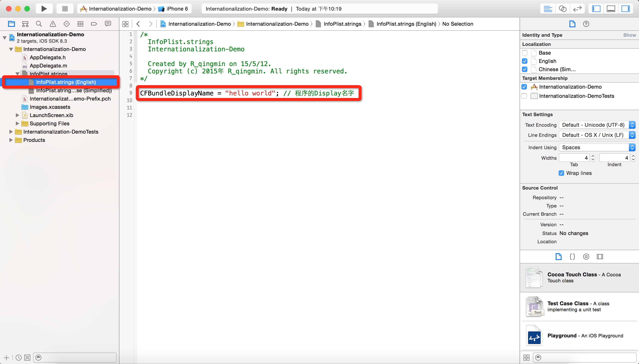Enable Base localization checkbox

[525, 53]
